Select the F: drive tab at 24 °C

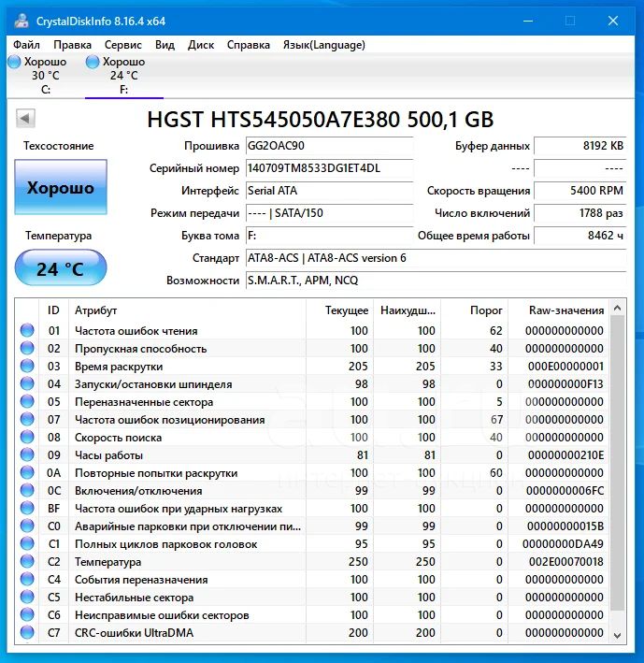[124, 75]
